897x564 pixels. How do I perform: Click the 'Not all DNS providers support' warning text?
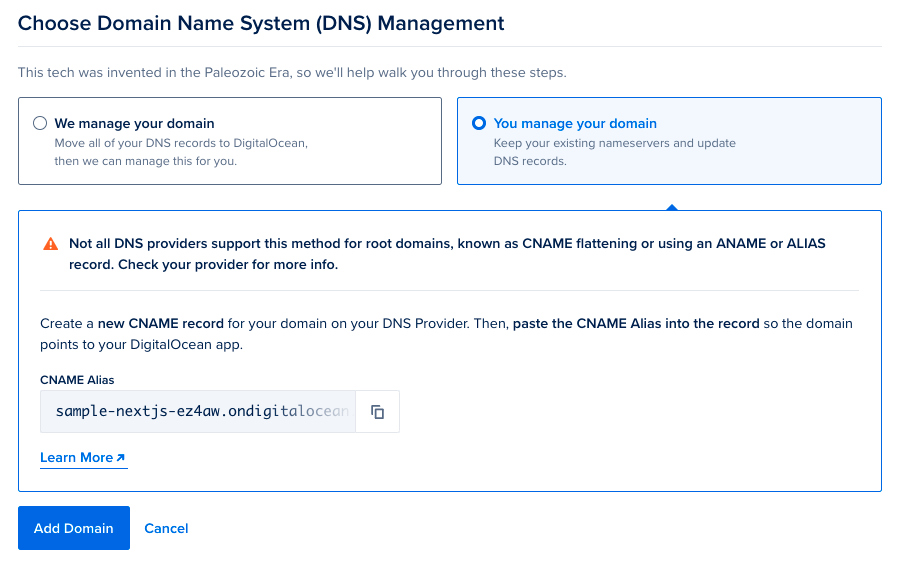(447, 254)
